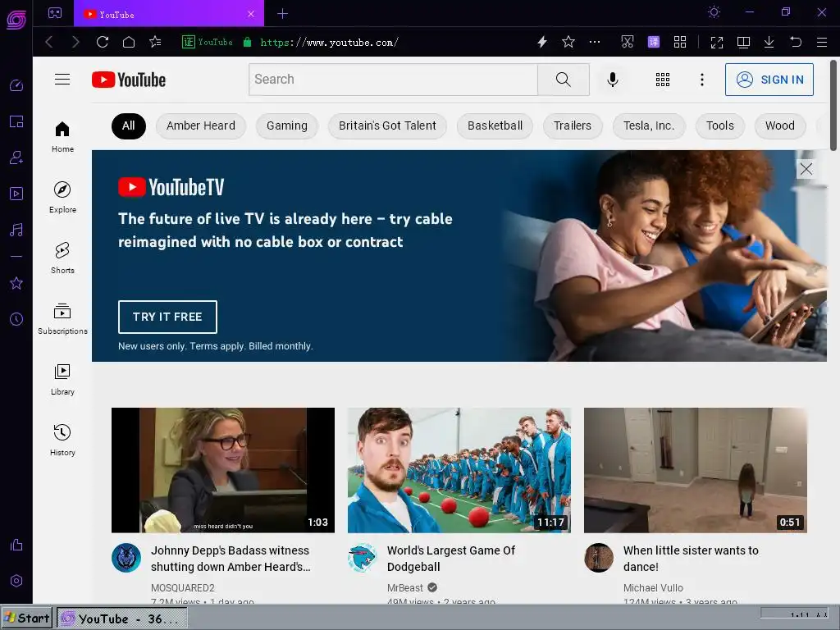Go to Home in sidebar
This screenshot has height=630, width=840.
point(62,137)
